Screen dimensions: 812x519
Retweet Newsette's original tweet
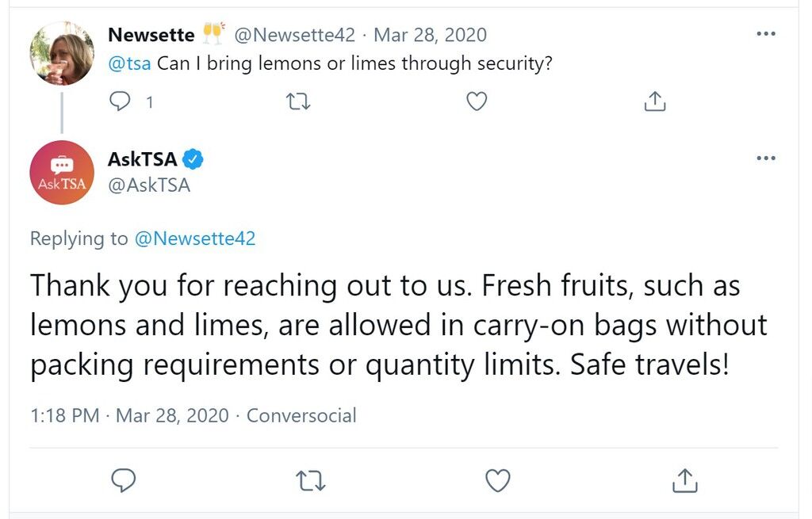point(298,101)
